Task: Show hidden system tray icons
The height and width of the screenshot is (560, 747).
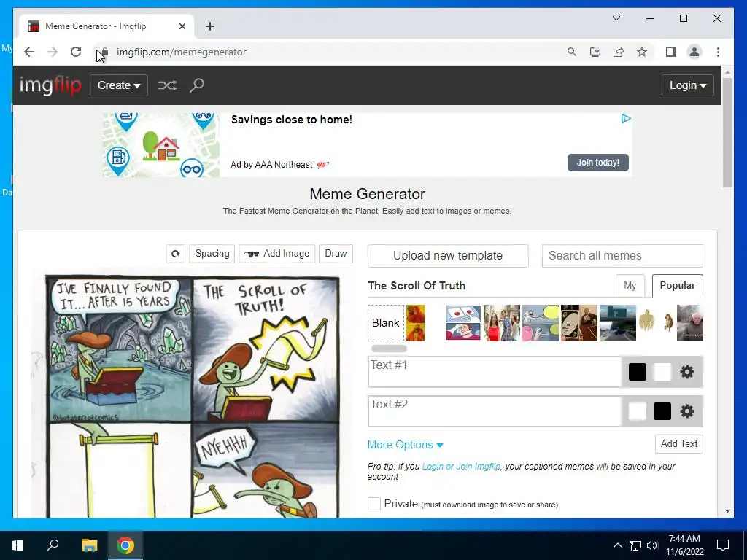Action: tap(617, 545)
